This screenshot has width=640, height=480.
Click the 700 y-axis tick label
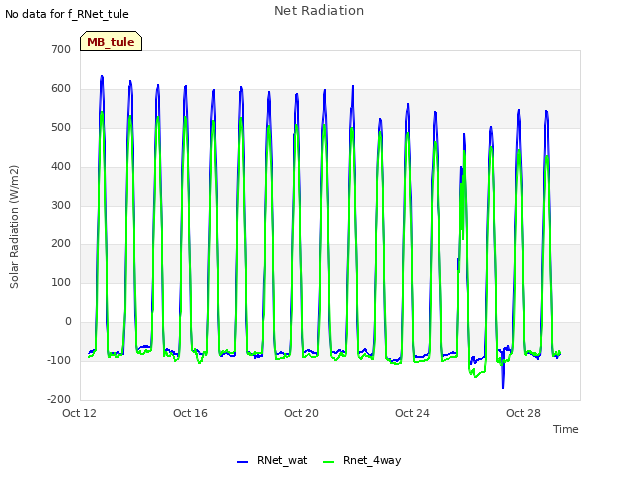coord(61,49)
